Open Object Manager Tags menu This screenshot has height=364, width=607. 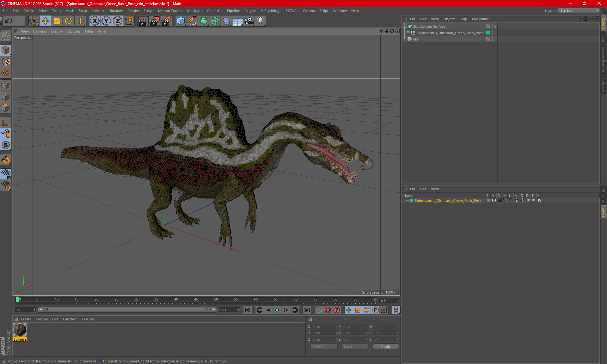463,19
